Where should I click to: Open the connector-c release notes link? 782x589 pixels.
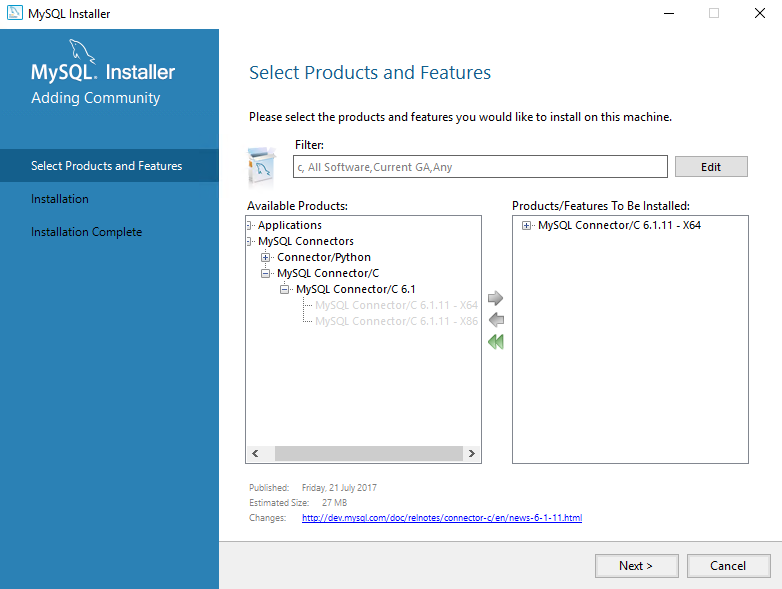tap(442, 518)
